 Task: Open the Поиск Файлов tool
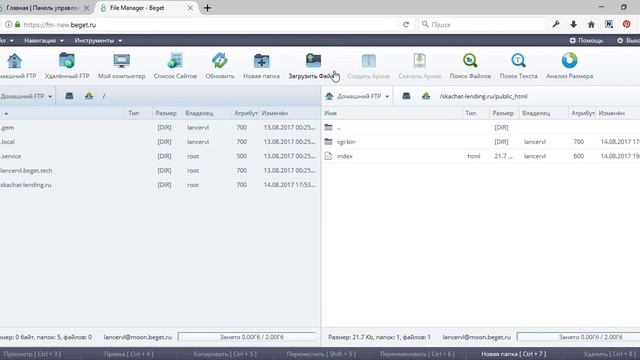click(x=470, y=61)
